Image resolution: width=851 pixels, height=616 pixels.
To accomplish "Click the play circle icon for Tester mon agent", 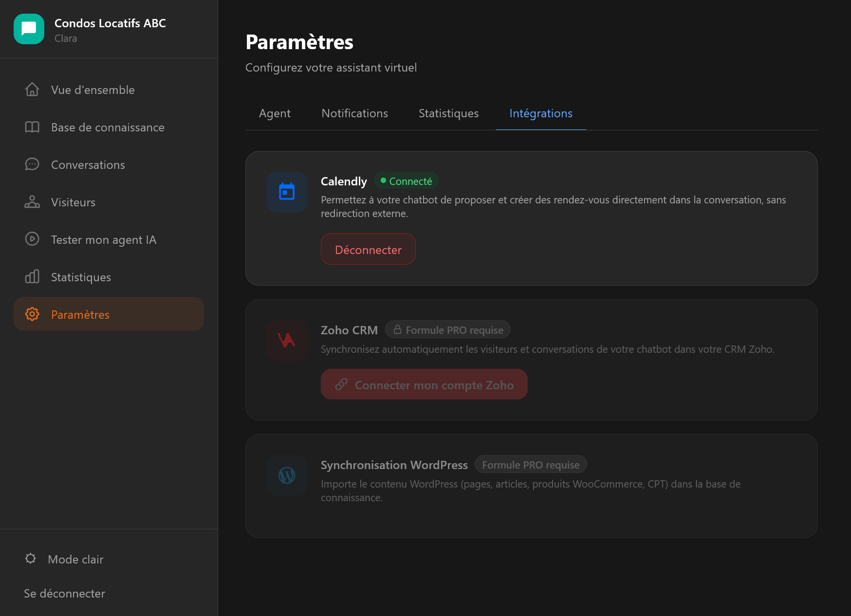I will (x=32, y=239).
